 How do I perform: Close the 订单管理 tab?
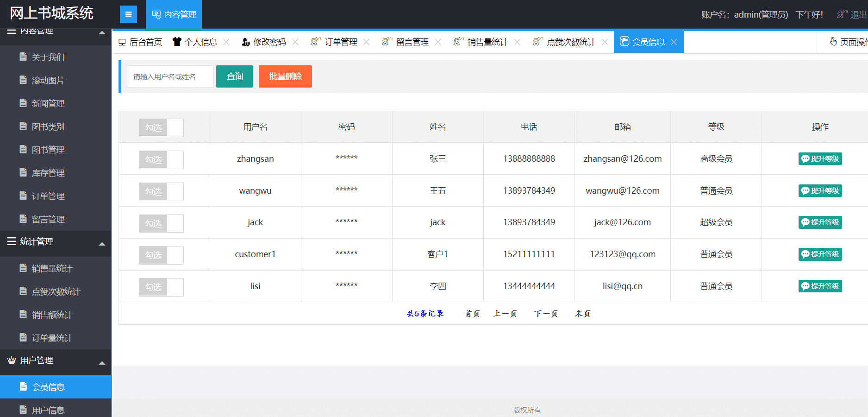pos(366,42)
